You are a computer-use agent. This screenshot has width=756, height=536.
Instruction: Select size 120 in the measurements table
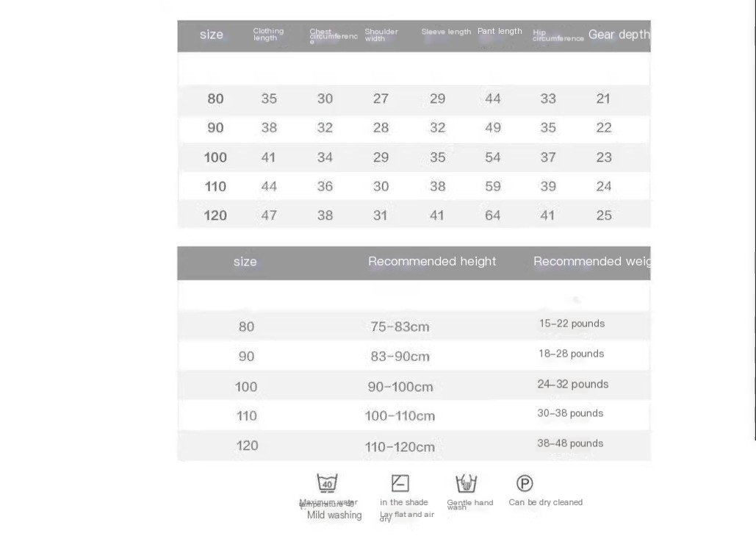[x=215, y=215]
